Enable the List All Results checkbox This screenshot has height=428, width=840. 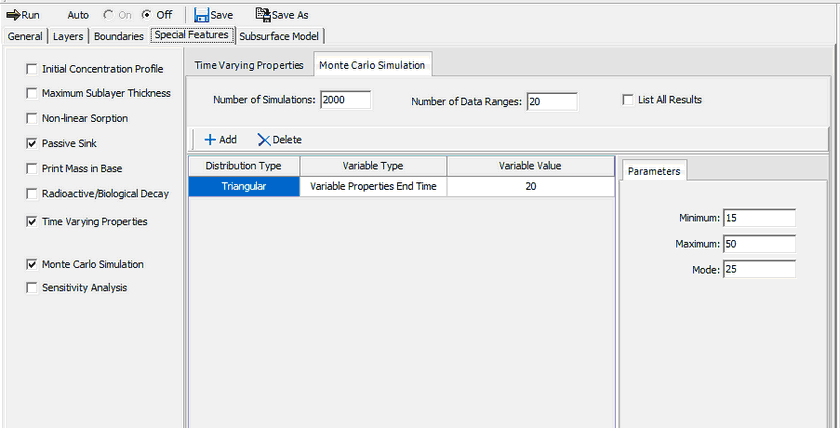[x=628, y=100]
